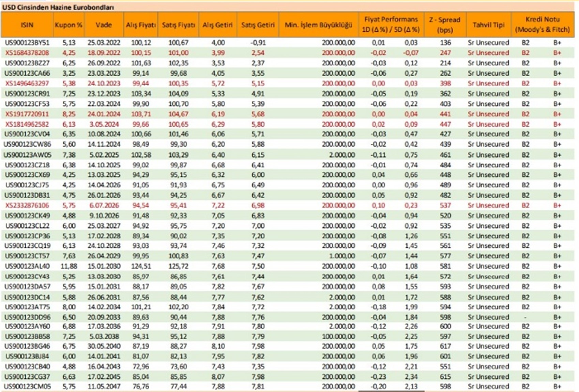This screenshot has height=392, width=579.
Task: Select ISIN US900123BG46
Action: pos(27,346)
